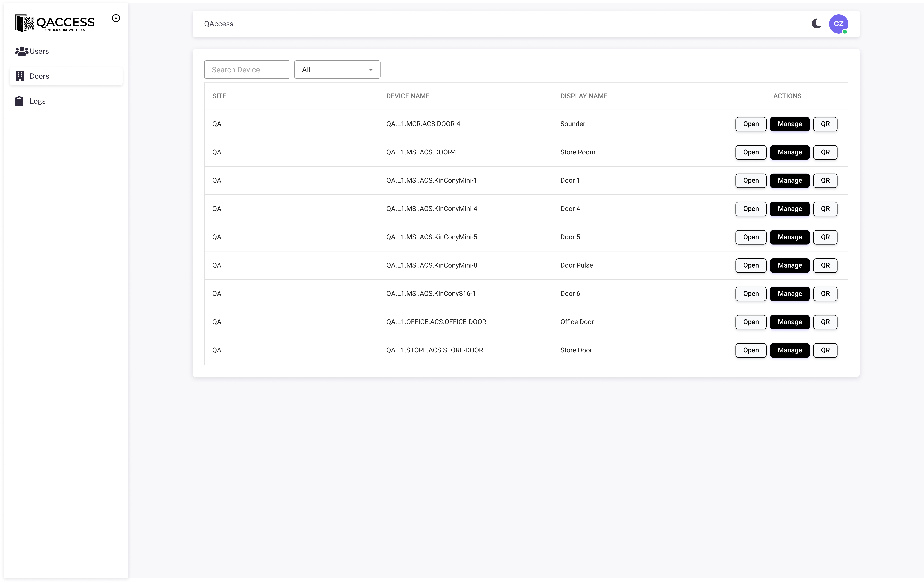Select device name QA.L1.MSI.ACS.KinConyMini-4
The width and height of the screenshot is (924, 583).
tap(432, 209)
